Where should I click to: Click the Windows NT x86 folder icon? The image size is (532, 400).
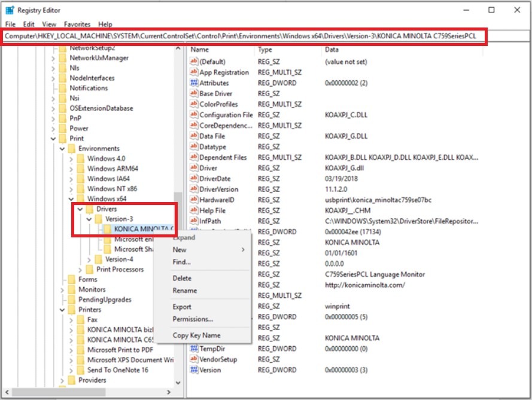[80, 188]
